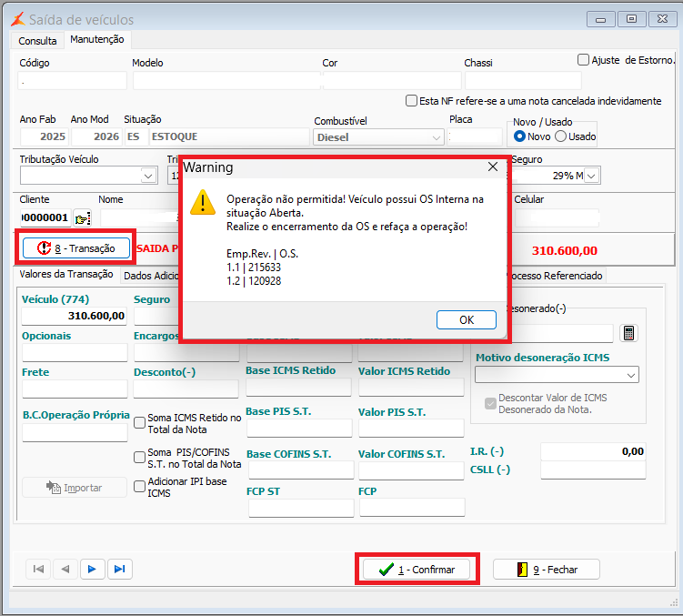
Task: Maximize the Saída de veículos window
Action: pyautogui.click(x=631, y=19)
